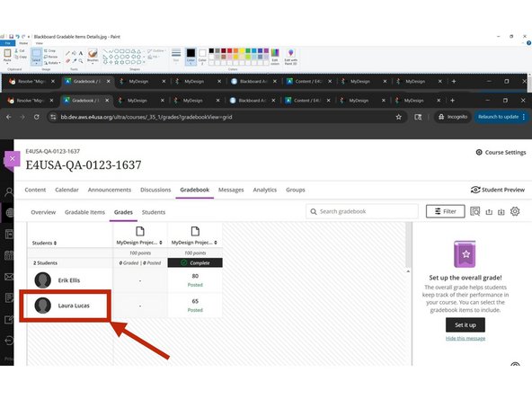Pick red from Paint's color palette
This screenshot has height=399, width=532.
[230, 51]
